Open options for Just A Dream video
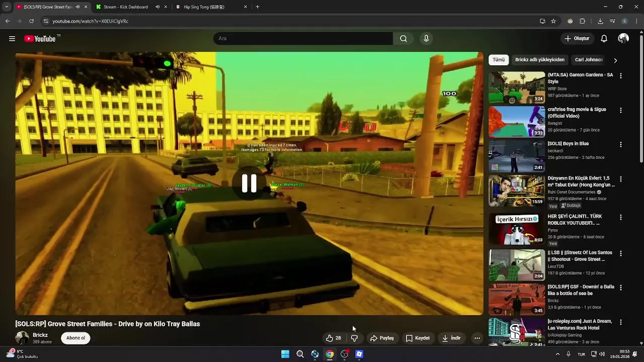 [x=620, y=322]
